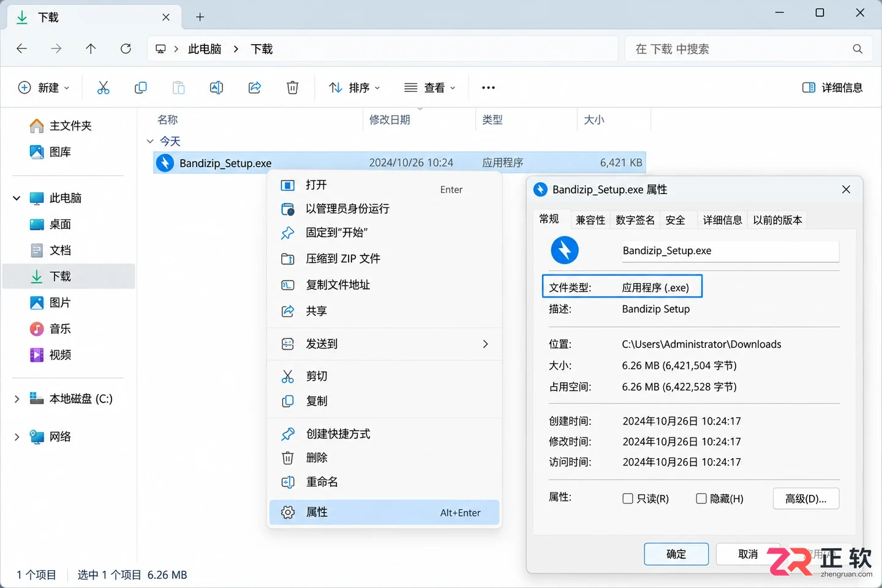Open the 查看 view dropdown

(x=430, y=88)
